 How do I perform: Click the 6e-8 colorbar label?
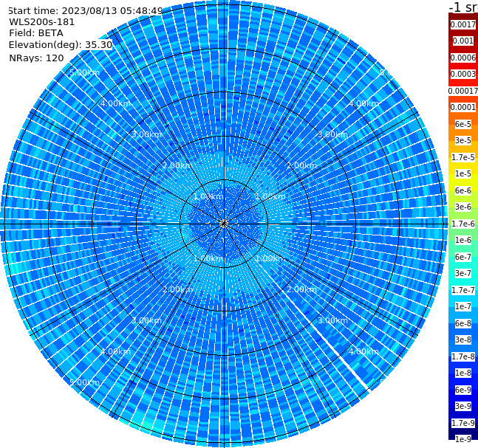[x=463, y=323]
